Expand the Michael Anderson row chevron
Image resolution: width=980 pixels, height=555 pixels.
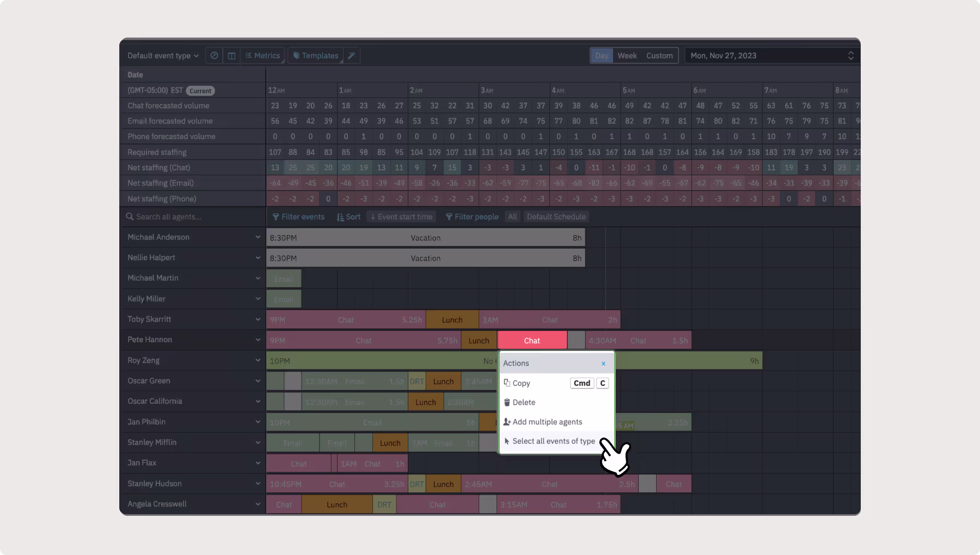(x=258, y=237)
